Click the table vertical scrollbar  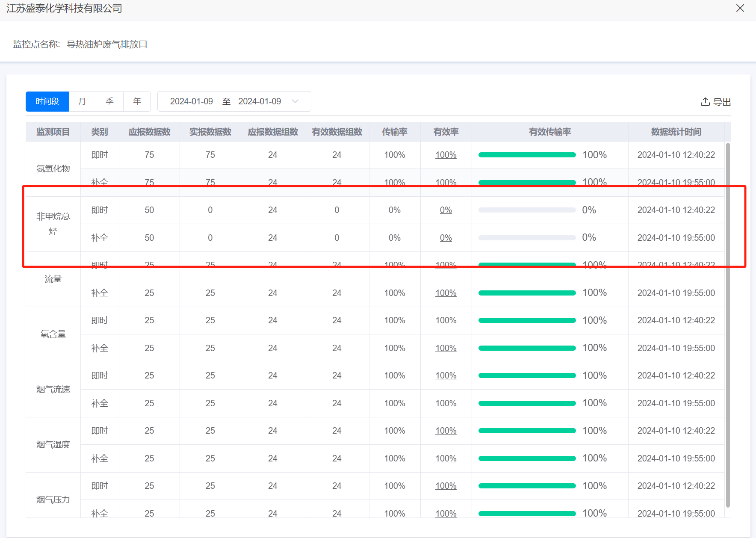[x=728, y=325]
